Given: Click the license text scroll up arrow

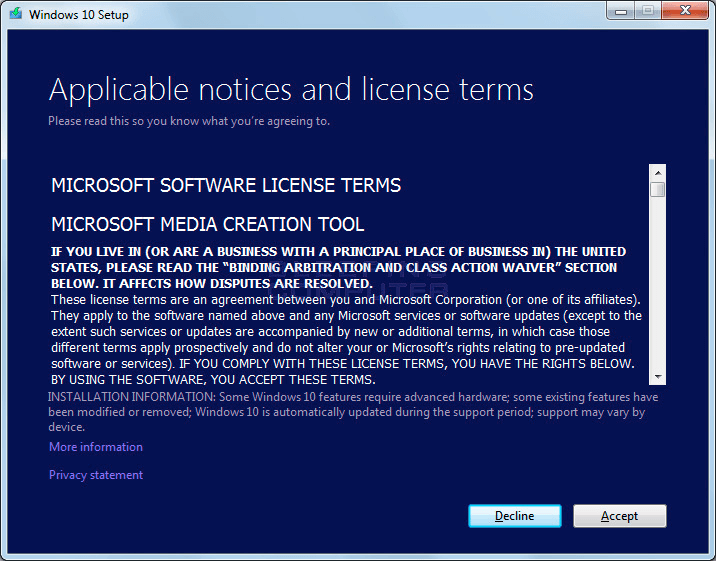Looking at the screenshot, I should (658, 173).
